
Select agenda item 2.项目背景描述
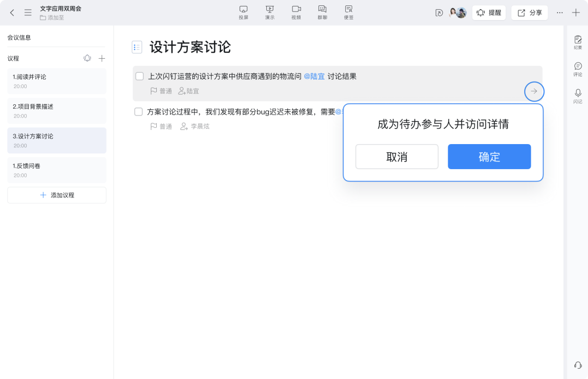click(x=57, y=111)
